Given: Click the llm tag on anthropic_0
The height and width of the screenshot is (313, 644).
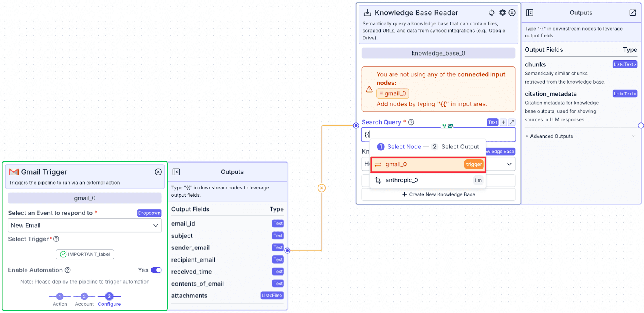Looking at the screenshot, I should coord(478,180).
